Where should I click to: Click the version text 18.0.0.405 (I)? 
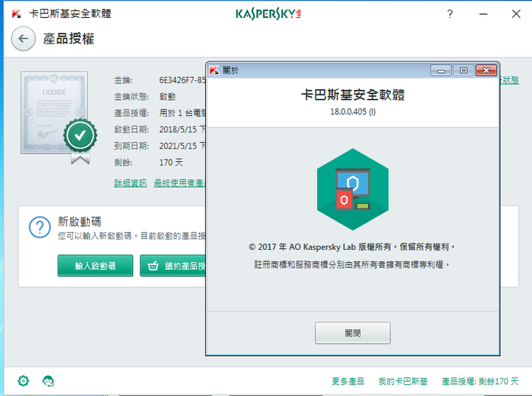[x=353, y=112]
